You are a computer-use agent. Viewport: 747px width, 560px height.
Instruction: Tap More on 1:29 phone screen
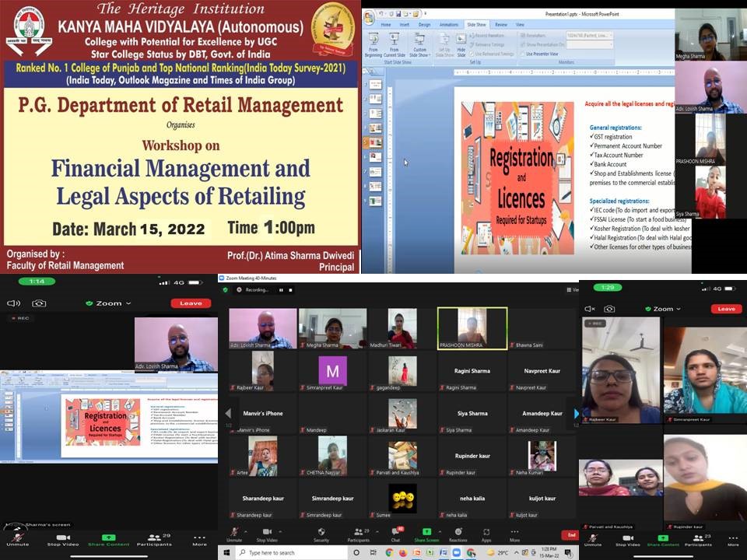coord(733,541)
